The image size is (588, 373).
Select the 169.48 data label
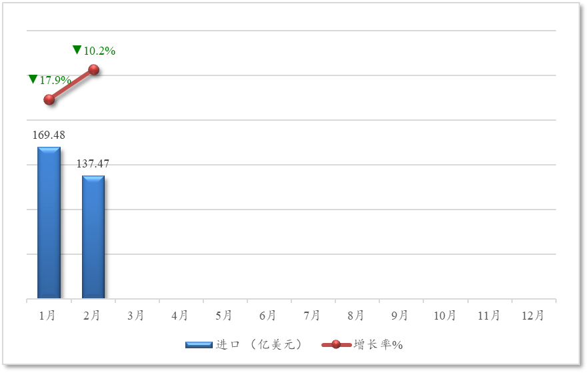(49, 135)
